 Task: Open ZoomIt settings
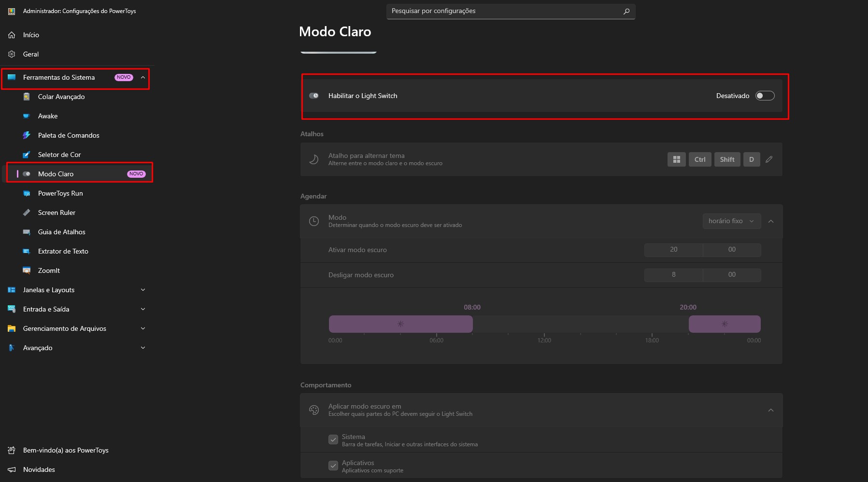[48, 270]
